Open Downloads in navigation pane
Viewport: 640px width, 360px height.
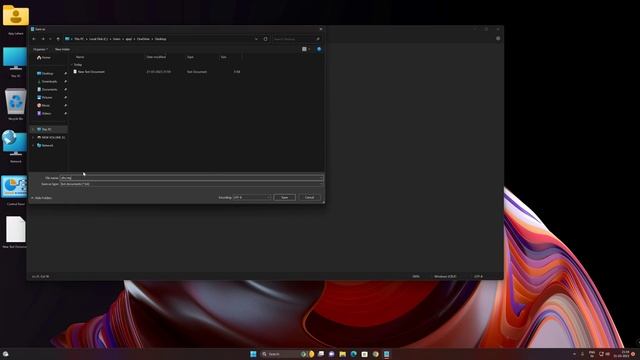(47, 82)
